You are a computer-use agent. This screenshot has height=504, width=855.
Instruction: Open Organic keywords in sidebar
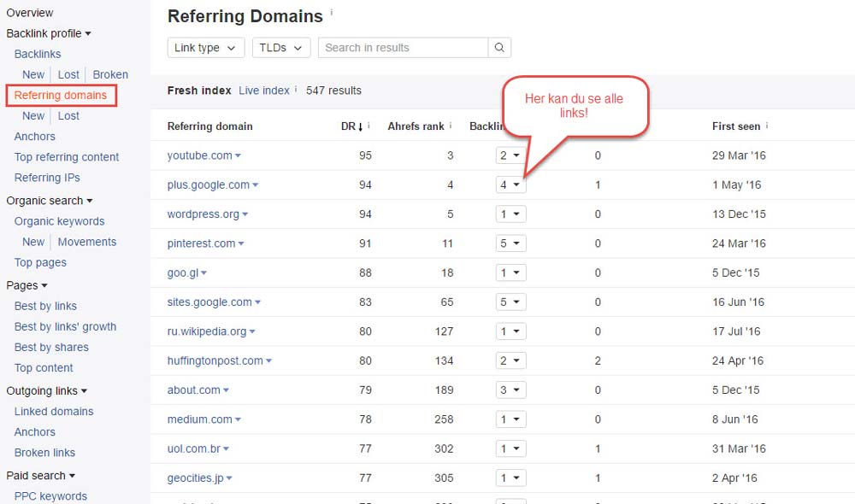click(x=60, y=221)
